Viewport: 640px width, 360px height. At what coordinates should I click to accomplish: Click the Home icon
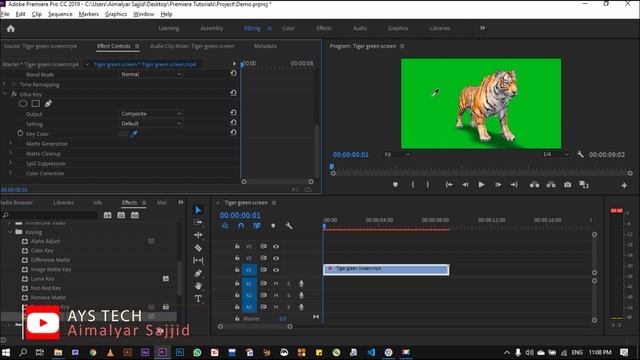(11, 29)
